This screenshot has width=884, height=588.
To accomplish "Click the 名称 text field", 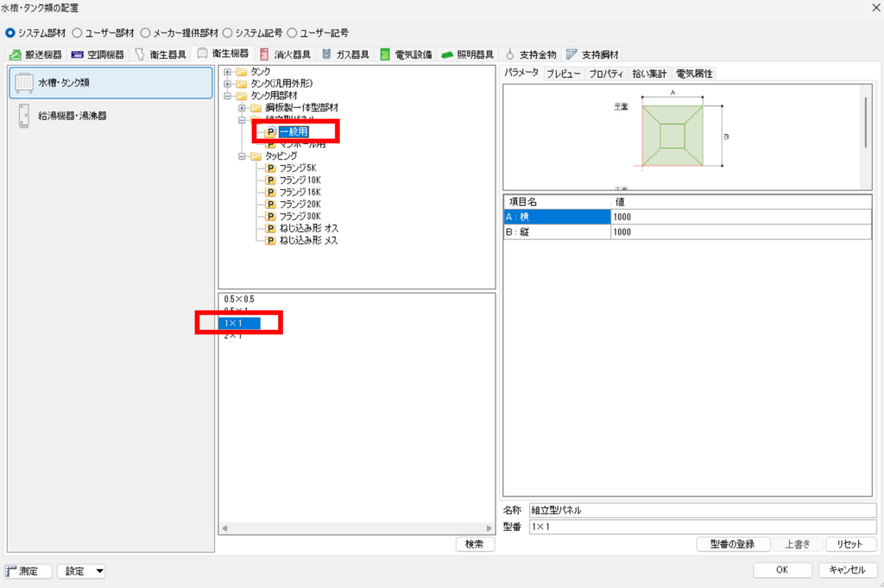I will pos(702,510).
